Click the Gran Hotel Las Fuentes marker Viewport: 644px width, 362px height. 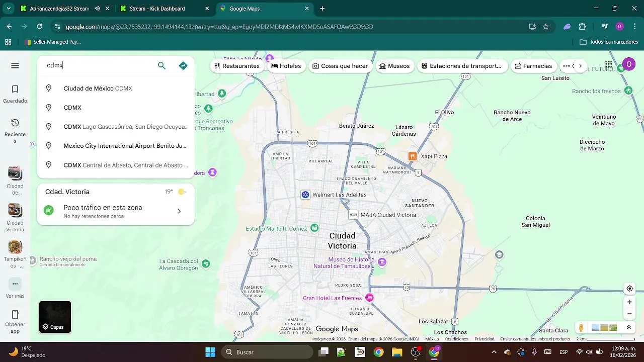click(x=370, y=297)
